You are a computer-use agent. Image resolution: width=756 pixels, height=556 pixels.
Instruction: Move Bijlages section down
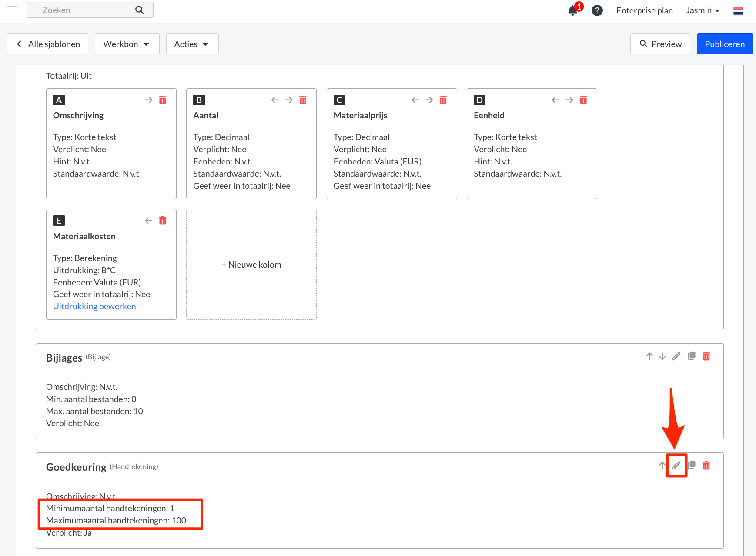(x=662, y=356)
